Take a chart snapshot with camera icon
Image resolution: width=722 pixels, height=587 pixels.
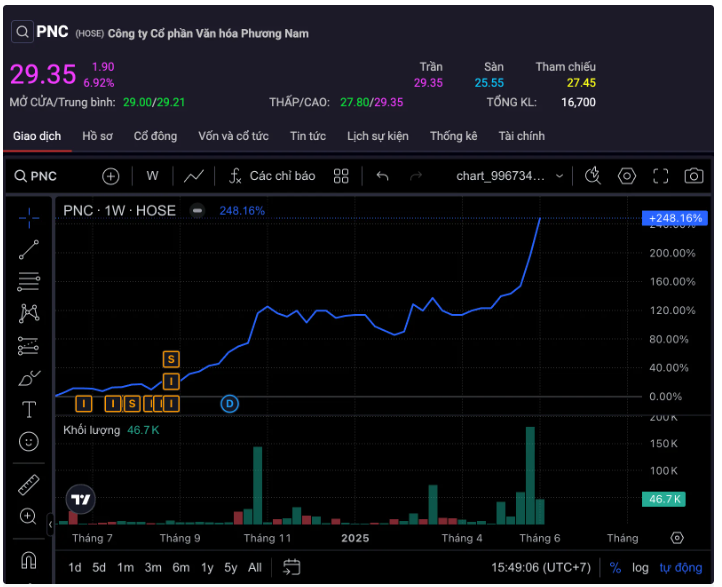point(694,175)
